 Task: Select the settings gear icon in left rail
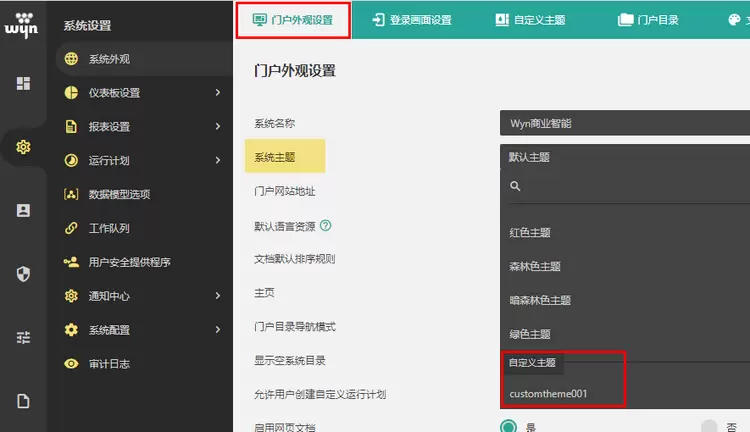tap(23, 147)
